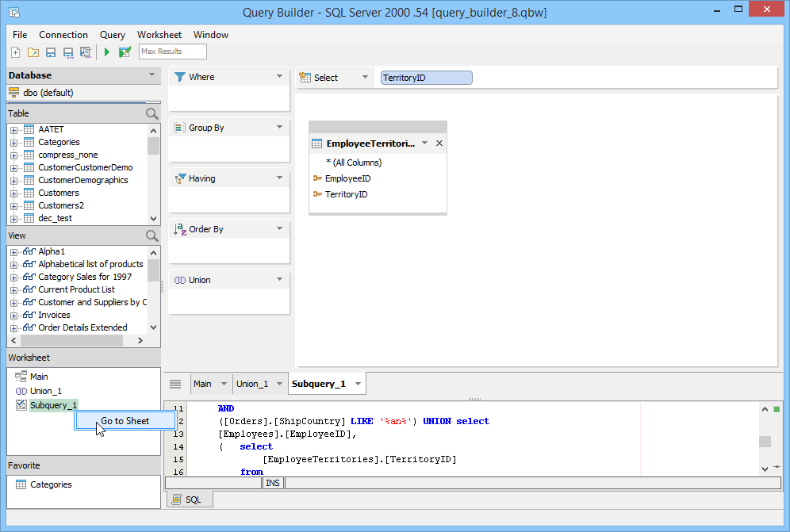Open the Where panel dropdown arrow

click(x=280, y=77)
